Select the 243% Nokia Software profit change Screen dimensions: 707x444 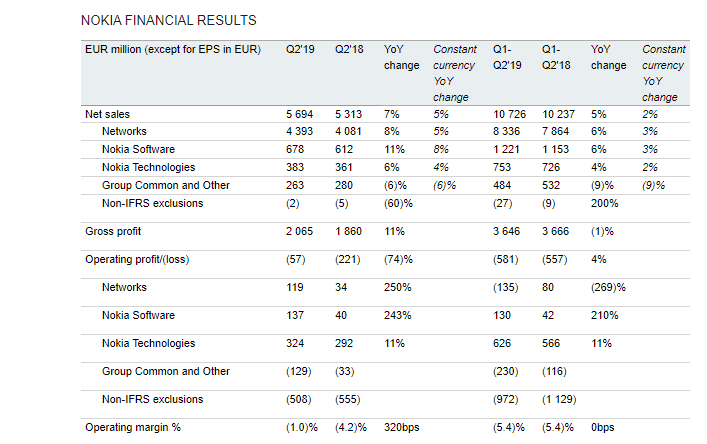[x=398, y=315]
